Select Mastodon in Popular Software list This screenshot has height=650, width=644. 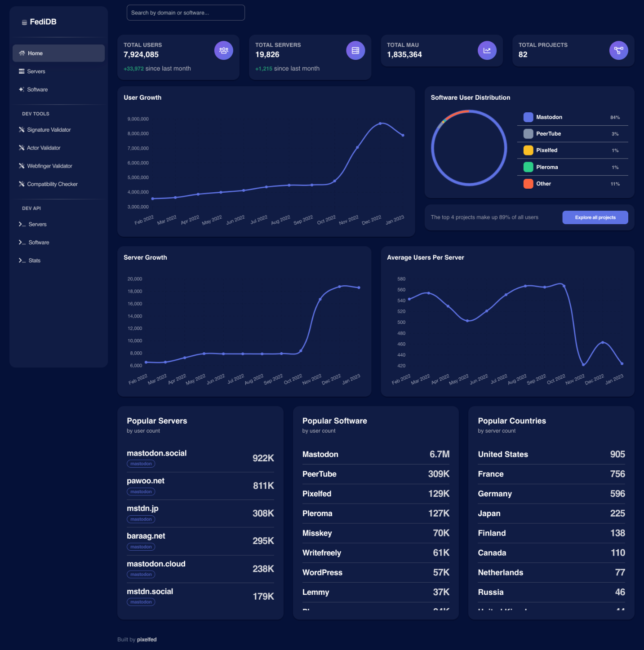[x=376, y=455]
